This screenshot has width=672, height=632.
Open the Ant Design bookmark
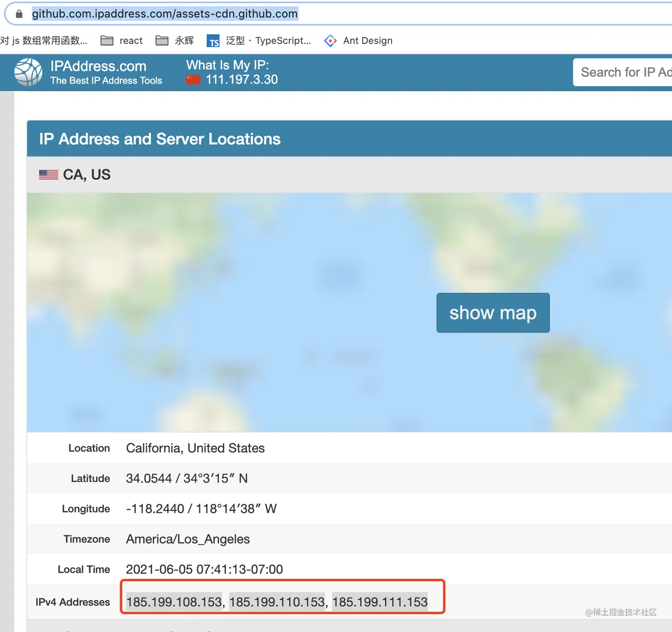[358, 40]
